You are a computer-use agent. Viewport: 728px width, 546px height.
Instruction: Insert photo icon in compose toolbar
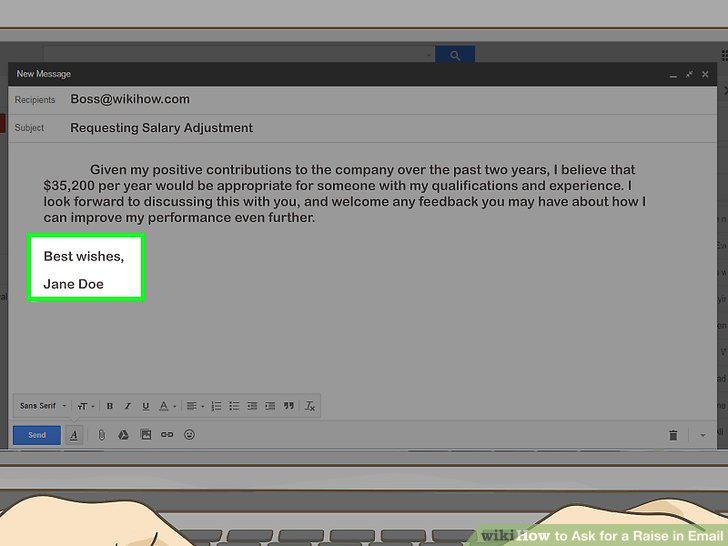(x=146, y=435)
